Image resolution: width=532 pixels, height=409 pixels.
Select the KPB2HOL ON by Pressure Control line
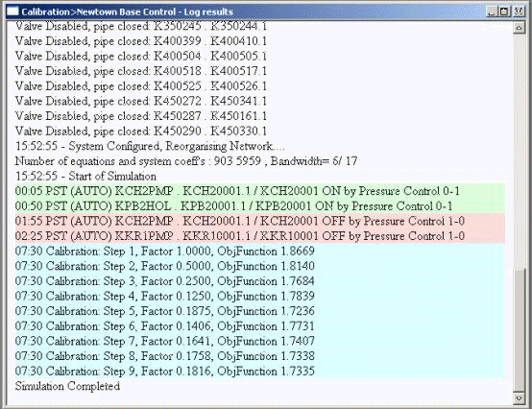(x=260, y=205)
